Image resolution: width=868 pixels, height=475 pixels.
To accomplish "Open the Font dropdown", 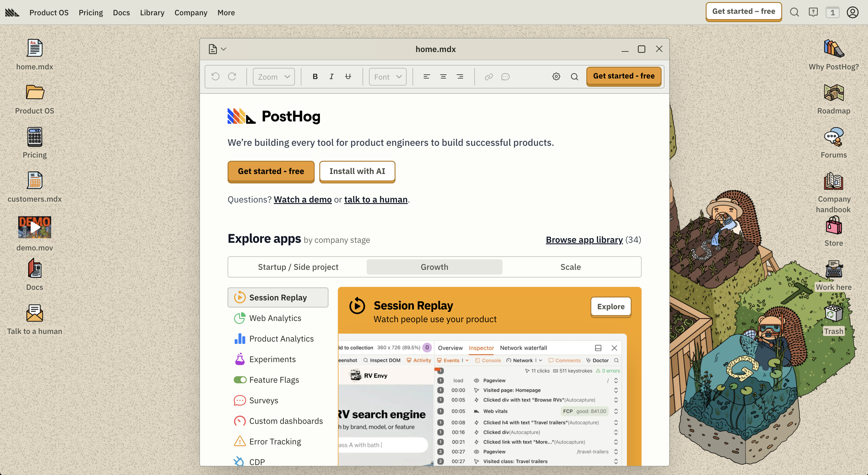I will click(388, 77).
